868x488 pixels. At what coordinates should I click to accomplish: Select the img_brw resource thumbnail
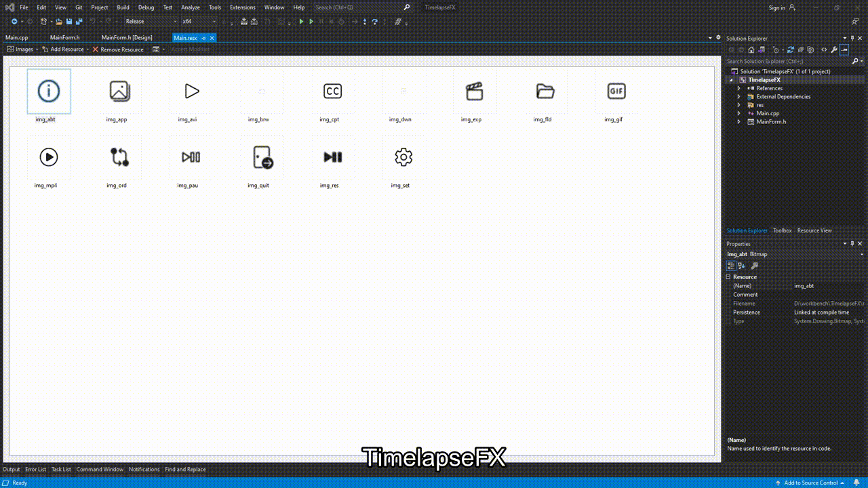(262, 91)
